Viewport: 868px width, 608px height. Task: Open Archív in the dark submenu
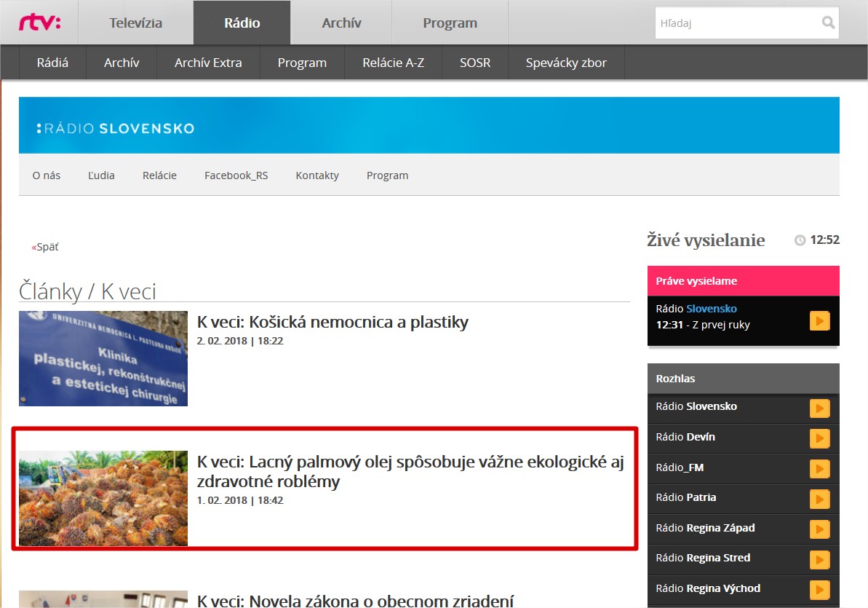tap(122, 63)
